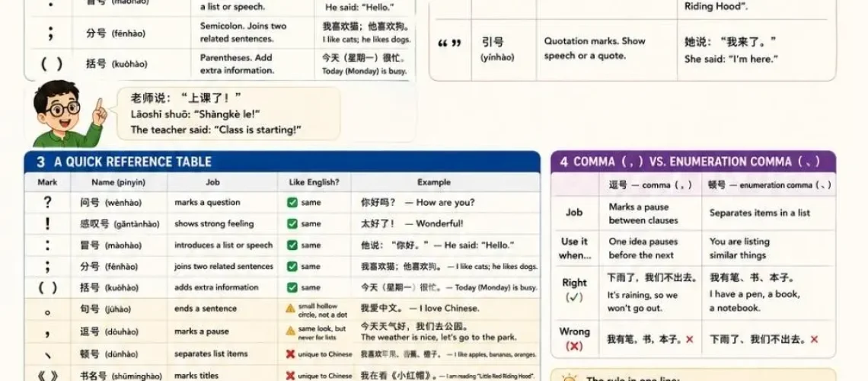Click the warning triangle in the 逗号 'marks a pause' row

pyautogui.click(x=290, y=331)
